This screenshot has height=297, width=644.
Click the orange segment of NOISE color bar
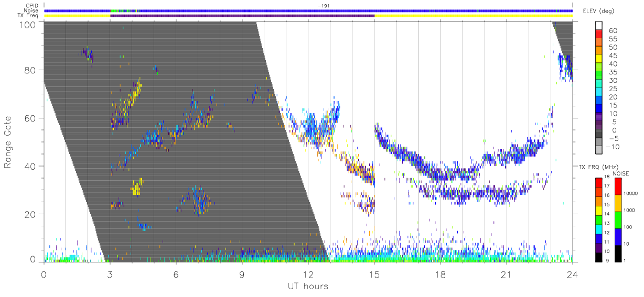click(x=617, y=203)
